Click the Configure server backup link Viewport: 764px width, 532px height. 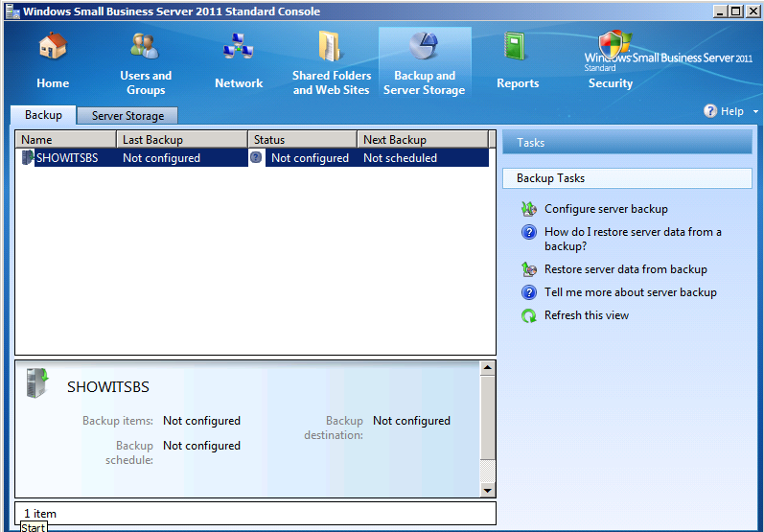[x=606, y=209]
